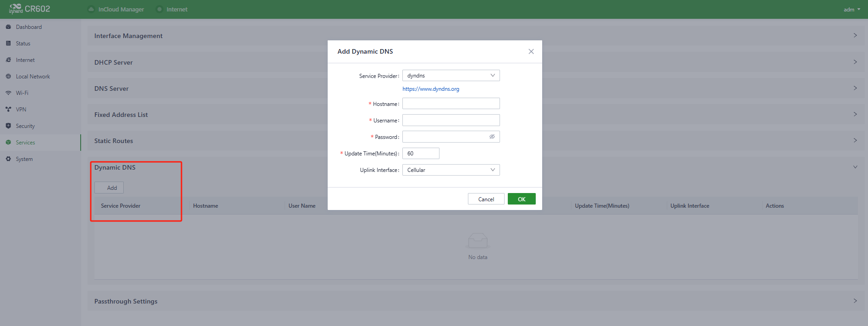
Task: Open the Service Provider dropdown
Action: pos(451,76)
